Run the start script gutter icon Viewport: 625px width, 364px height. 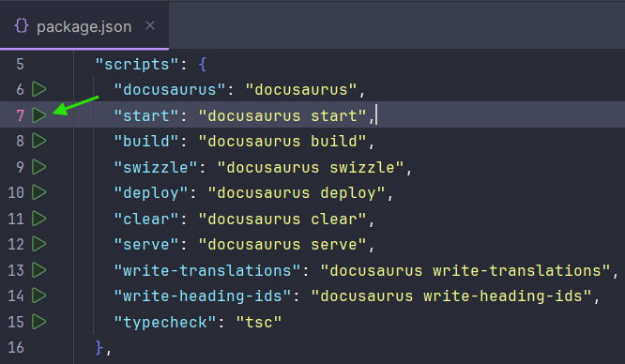point(39,115)
